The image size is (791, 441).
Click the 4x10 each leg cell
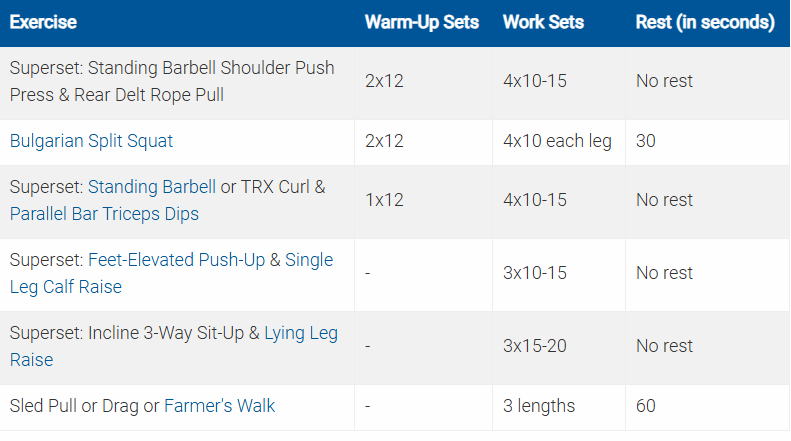pyautogui.click(x=557, y=141)
